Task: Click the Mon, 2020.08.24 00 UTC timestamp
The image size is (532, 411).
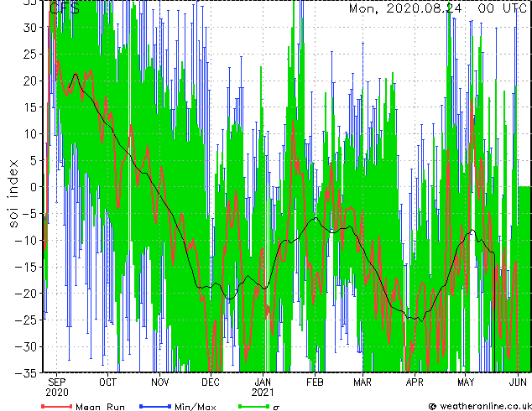Action: point(438,8)
